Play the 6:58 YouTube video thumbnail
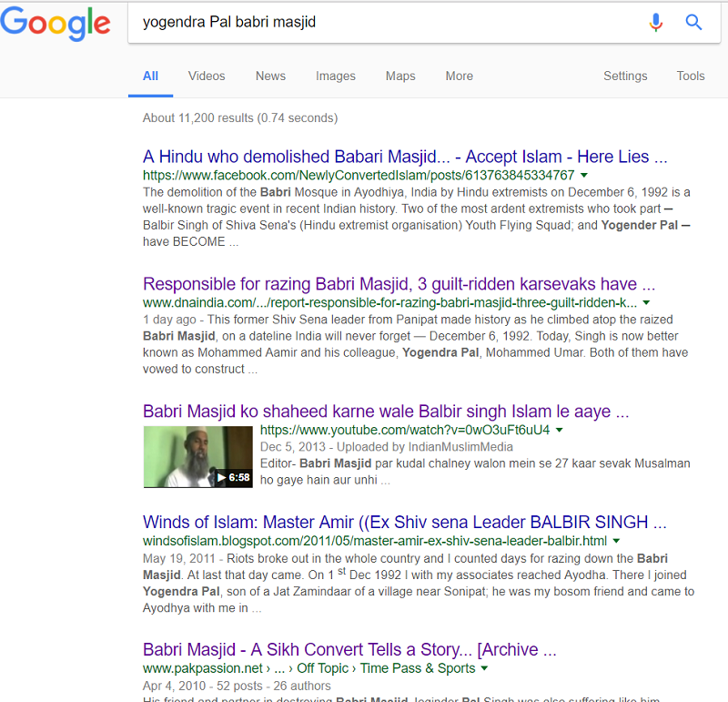Image resolution: width=728 pixels, height=702 pixels. pyautogui.click(x=198, y=457)
